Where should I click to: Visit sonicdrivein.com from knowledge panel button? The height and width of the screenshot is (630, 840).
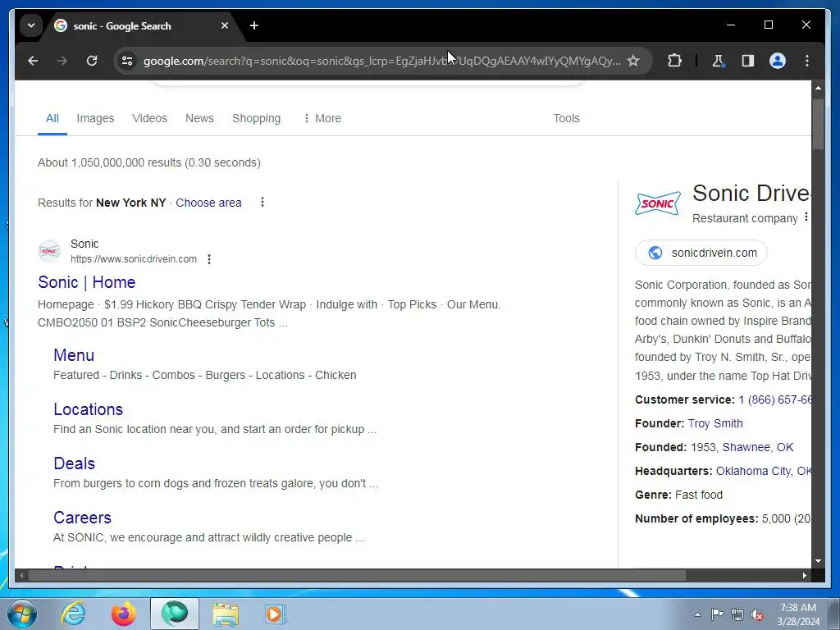(701, 253)
